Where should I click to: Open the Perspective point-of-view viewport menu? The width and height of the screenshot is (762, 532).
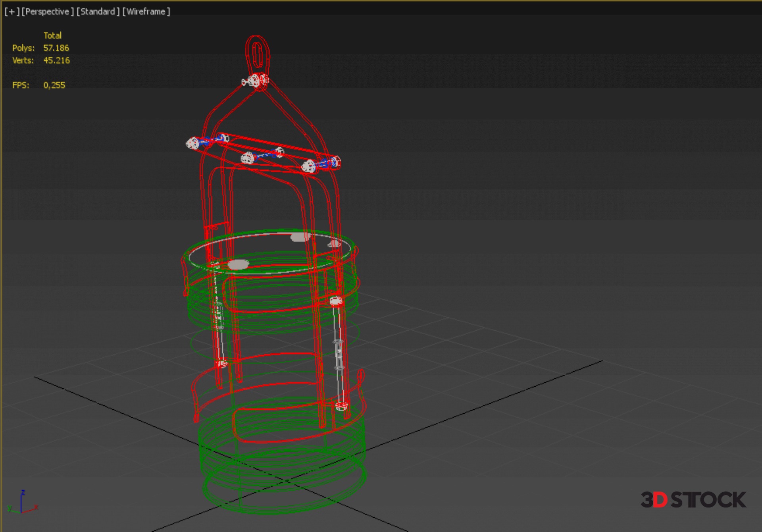click(x=47, y=12)
